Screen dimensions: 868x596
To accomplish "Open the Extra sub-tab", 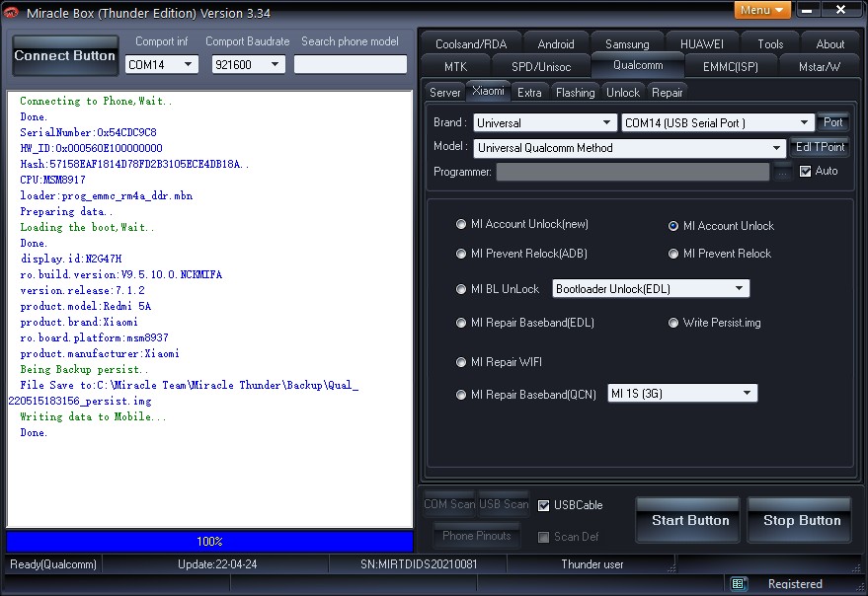I will 529,93.
